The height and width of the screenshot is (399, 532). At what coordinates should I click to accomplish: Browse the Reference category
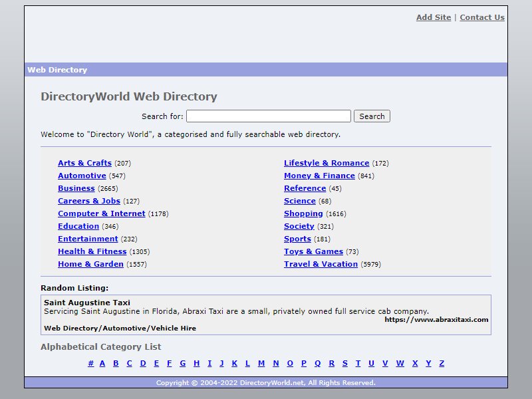point(305,188)
